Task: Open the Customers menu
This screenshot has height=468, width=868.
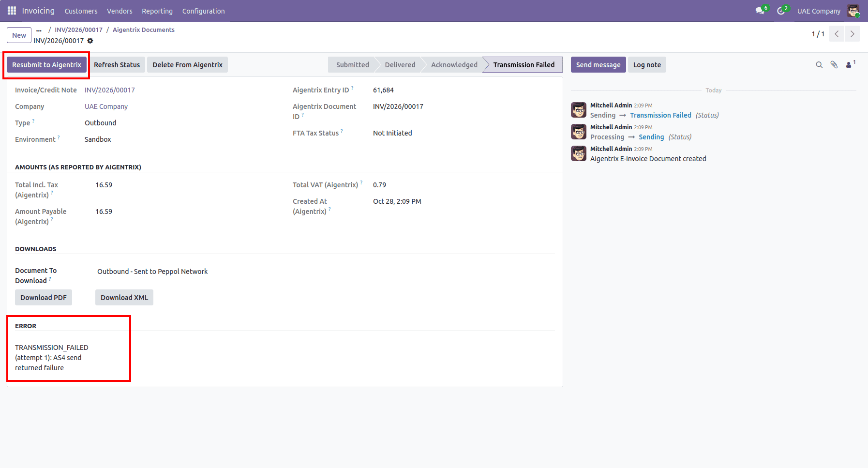Action: pyautogui.click(x=81, y=11)
